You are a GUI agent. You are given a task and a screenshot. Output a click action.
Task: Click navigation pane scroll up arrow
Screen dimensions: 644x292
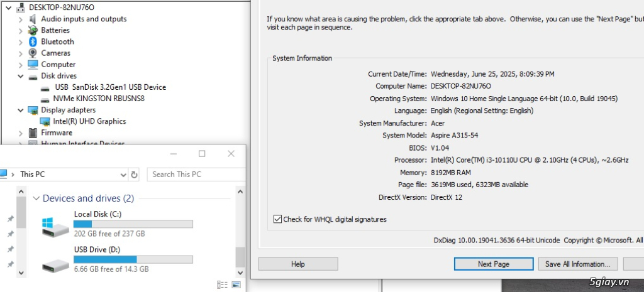[21, 191]
